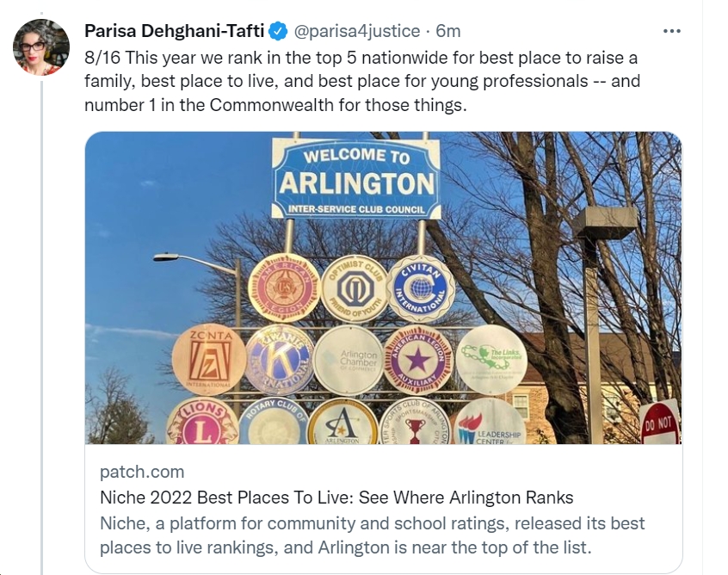Click the Arlington Chamber emblem in photo

pos(349,360)
